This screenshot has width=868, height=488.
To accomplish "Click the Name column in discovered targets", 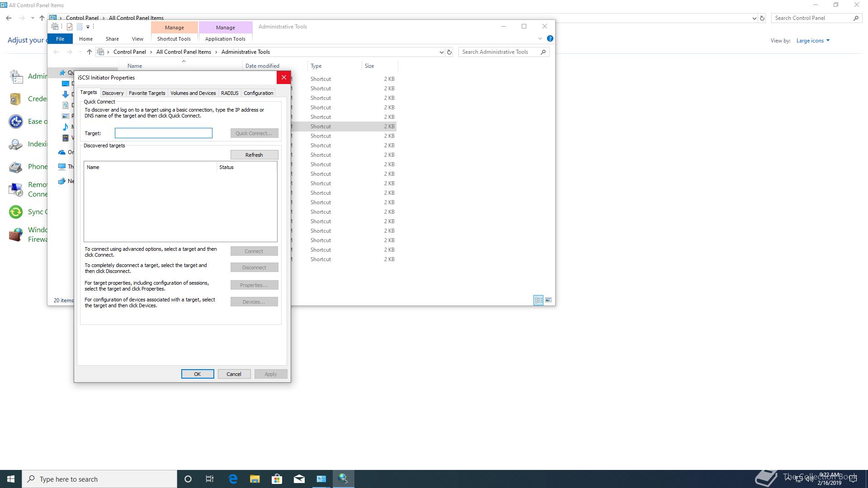I will point(150,167).
